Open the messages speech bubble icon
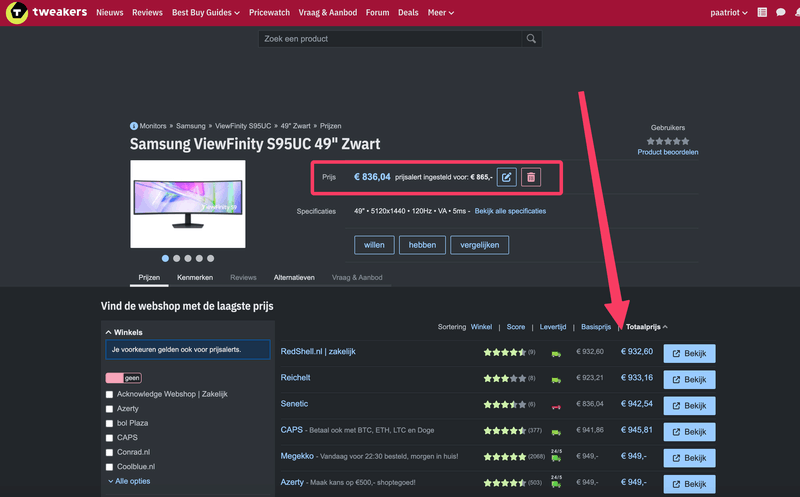The height and width of the screenshot is (497, 800). coord(781,12)
